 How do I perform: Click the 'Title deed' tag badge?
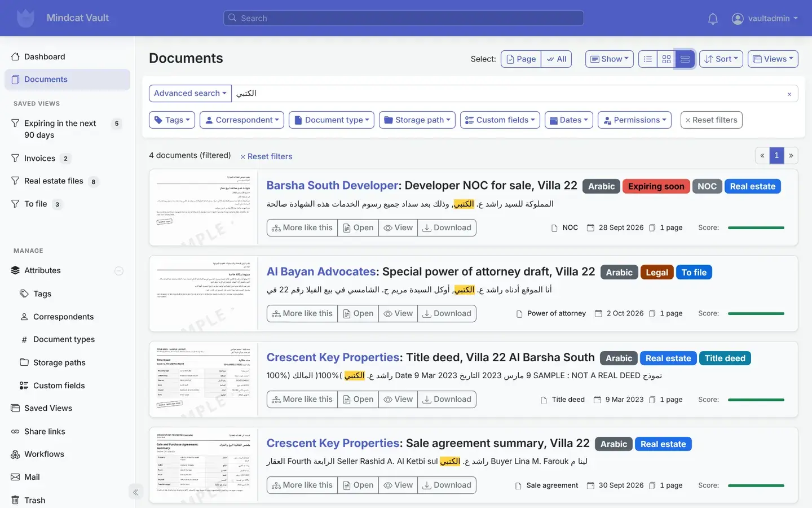pyautogui.click(x=725, y=358)
